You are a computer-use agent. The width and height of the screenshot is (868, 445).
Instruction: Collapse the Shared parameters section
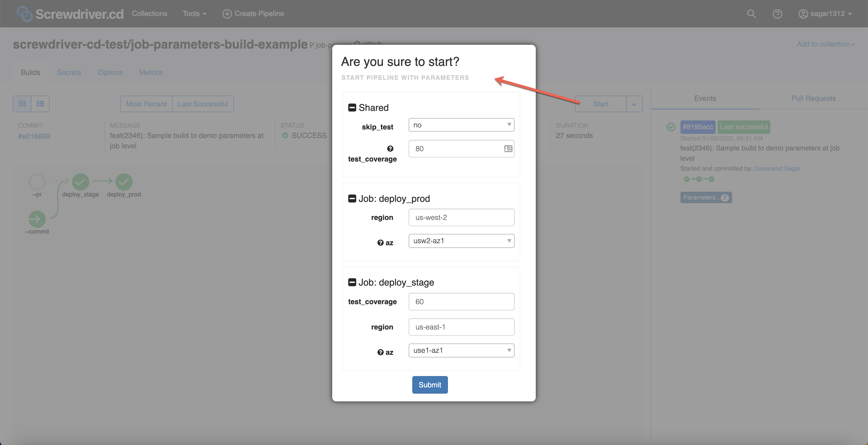pyautogui.click(x=352, y=108)
